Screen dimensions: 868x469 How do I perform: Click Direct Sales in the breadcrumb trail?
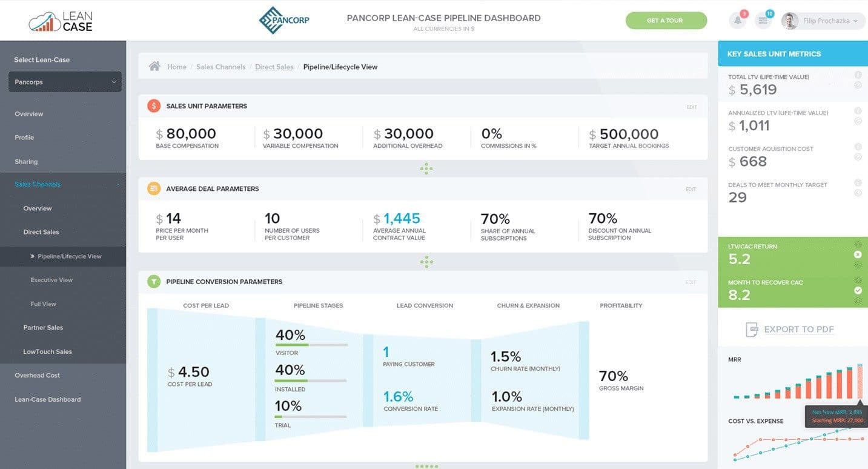point(274,67)
